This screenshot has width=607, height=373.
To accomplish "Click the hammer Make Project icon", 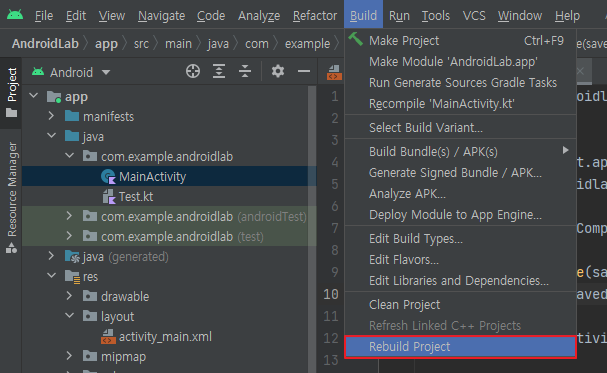I will click(355, 39).
